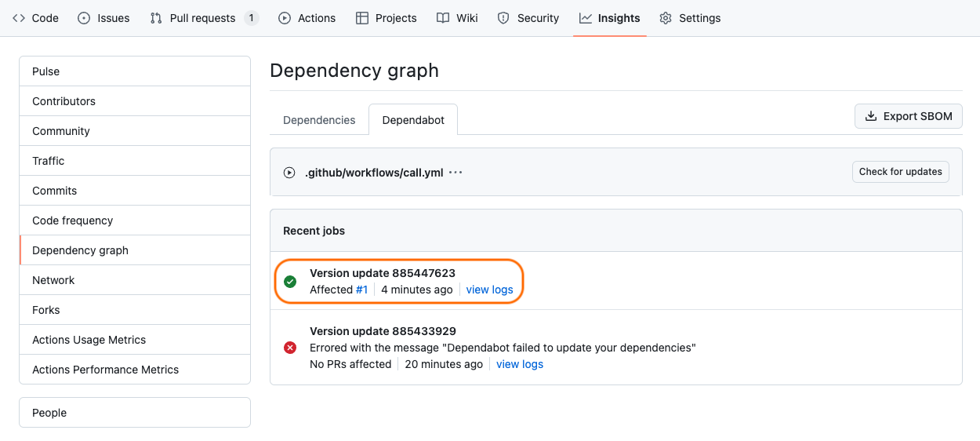This screenshot has width=980, height=441.
Task: Select the Dependabot tab
Action: coord(413,120)
